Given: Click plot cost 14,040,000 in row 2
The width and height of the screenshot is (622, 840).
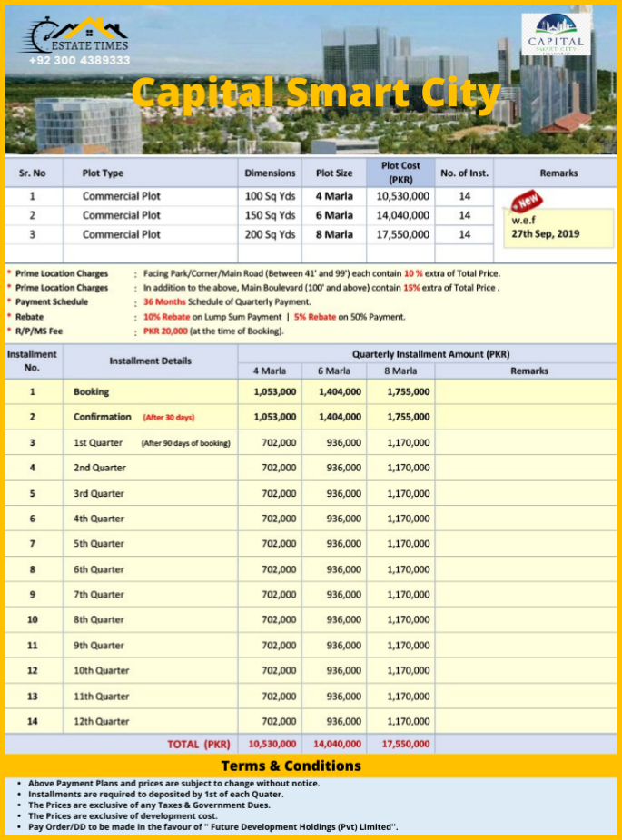Looking at the screenshot, I should [402, 215].
